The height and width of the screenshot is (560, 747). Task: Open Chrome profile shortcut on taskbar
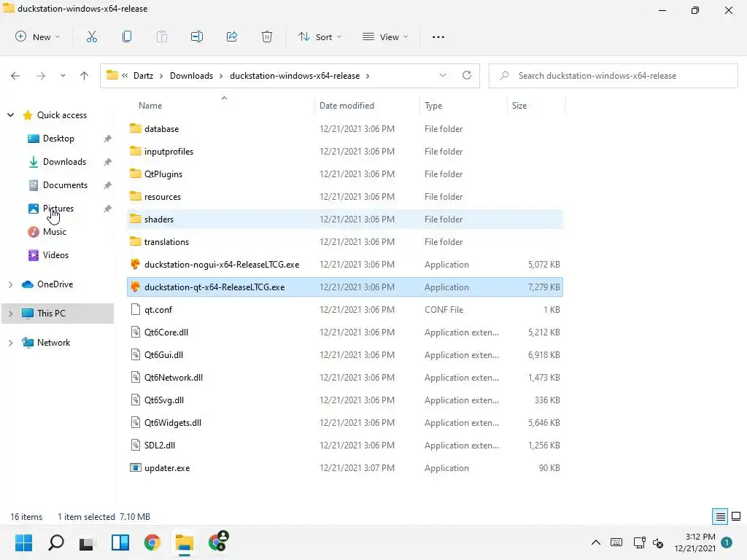(x=218, y=542)
